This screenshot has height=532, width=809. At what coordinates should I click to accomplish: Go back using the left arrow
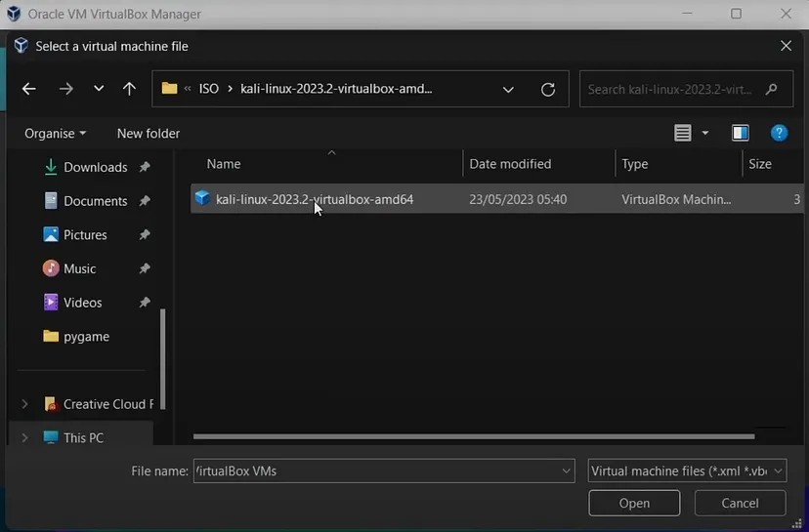pos(29,89)
